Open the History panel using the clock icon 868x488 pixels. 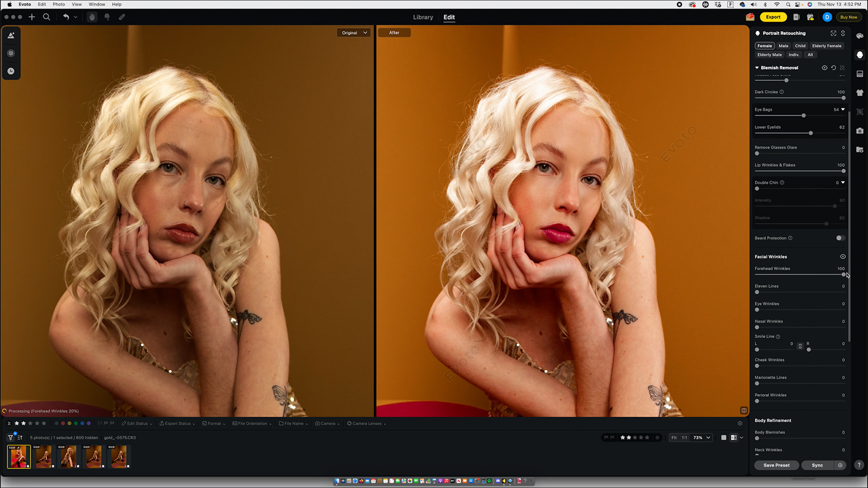11,70
